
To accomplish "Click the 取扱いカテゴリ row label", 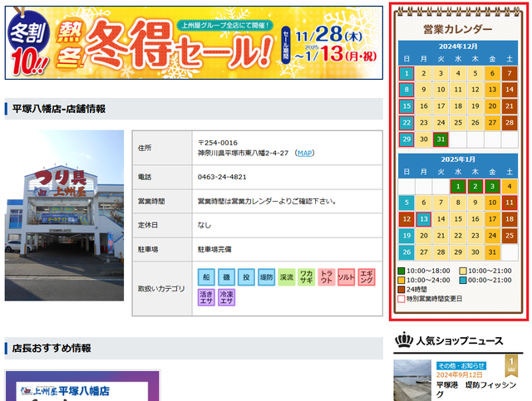I will coord(161,289).
